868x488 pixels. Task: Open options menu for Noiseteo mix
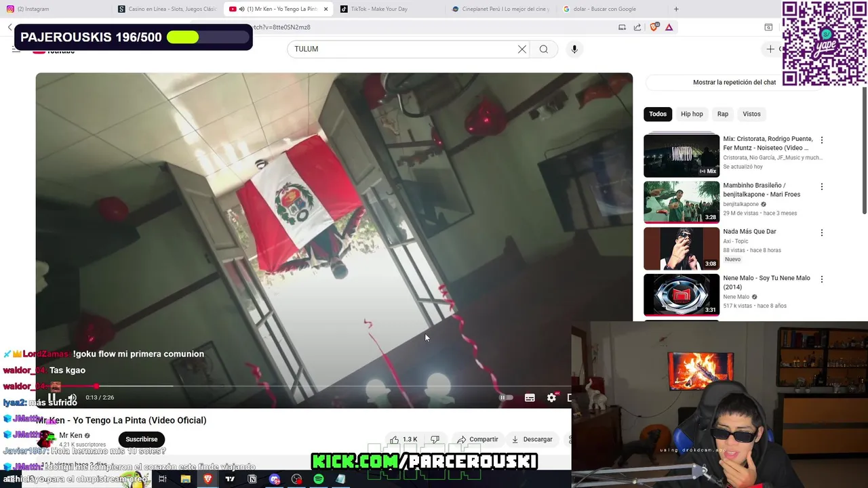coord(822,140)
